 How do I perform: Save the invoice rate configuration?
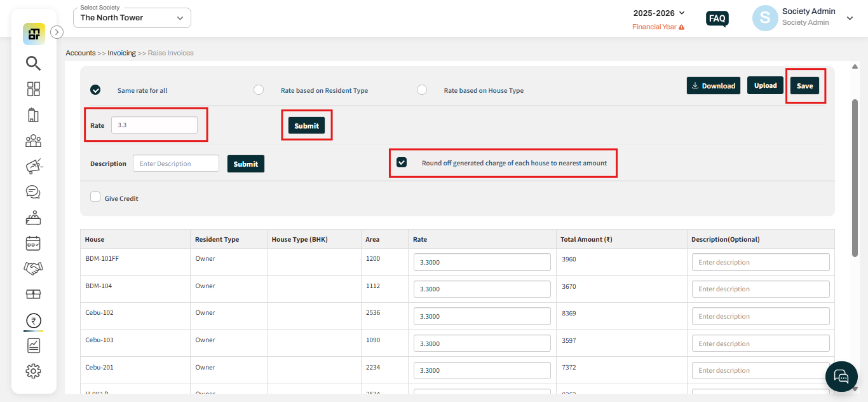pyautogui.click(x=804, y=85)
